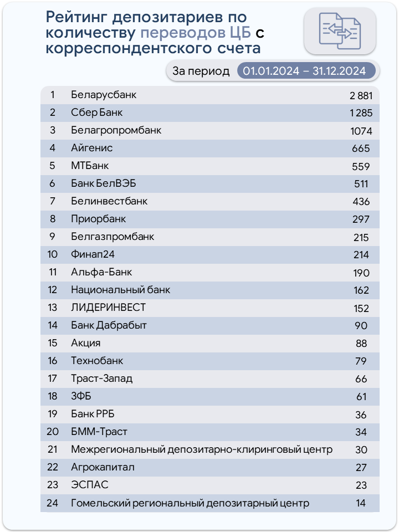Select Финап24 entry

[x=93, y=254]
